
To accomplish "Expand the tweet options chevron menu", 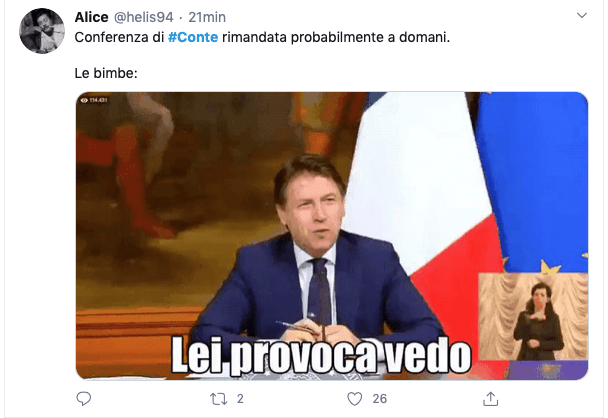I will (582, 16).
